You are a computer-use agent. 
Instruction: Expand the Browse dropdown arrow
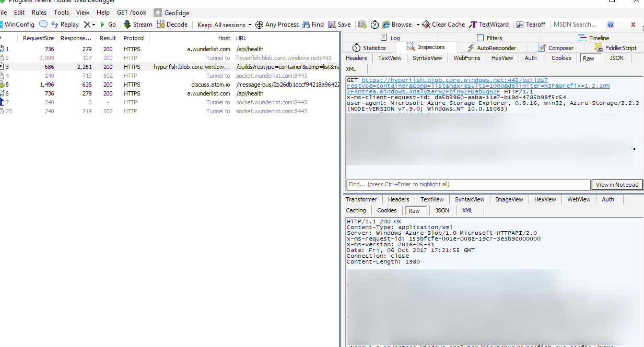tap(418, 25)
